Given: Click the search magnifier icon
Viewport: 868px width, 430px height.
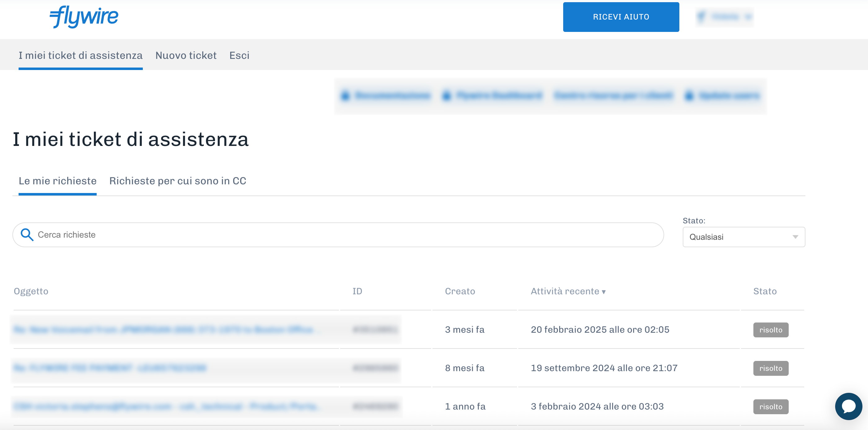Looking at the screenshot, I should tap(27, 235).
